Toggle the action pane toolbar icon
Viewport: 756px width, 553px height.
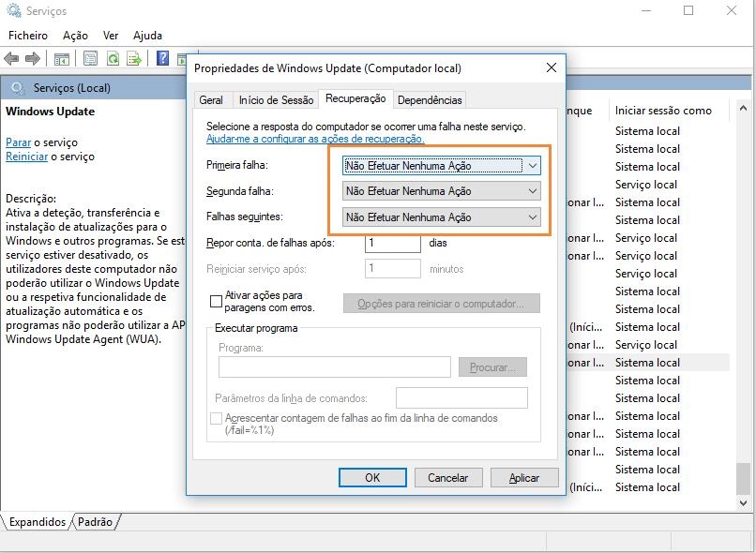pyautogui.click(x=182, y=57)
